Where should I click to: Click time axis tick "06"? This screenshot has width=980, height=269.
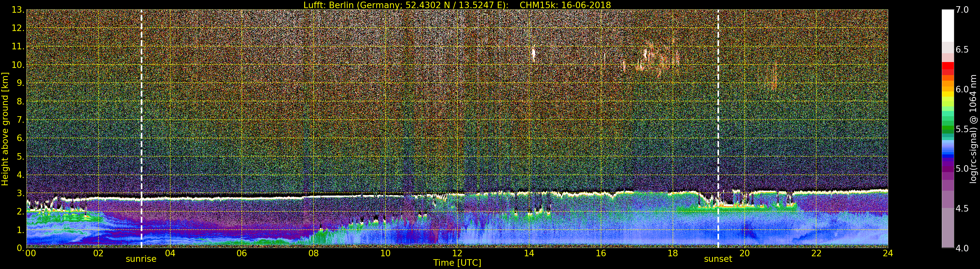[x=242, y=253]
